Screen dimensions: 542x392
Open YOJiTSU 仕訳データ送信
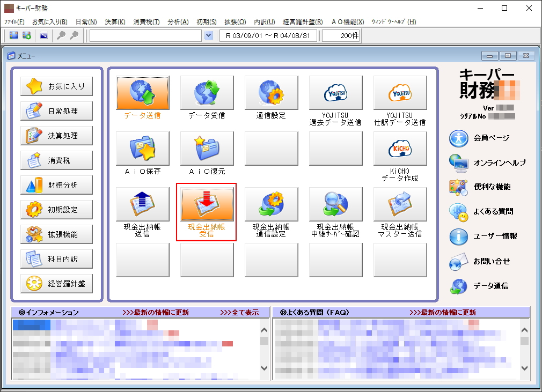coord(400,93)
